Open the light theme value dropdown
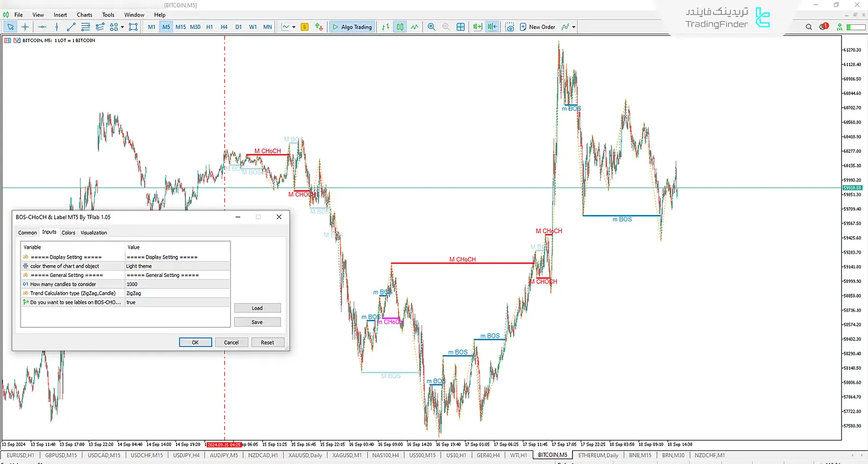The image size is (868, 464). tap(177, 266)
